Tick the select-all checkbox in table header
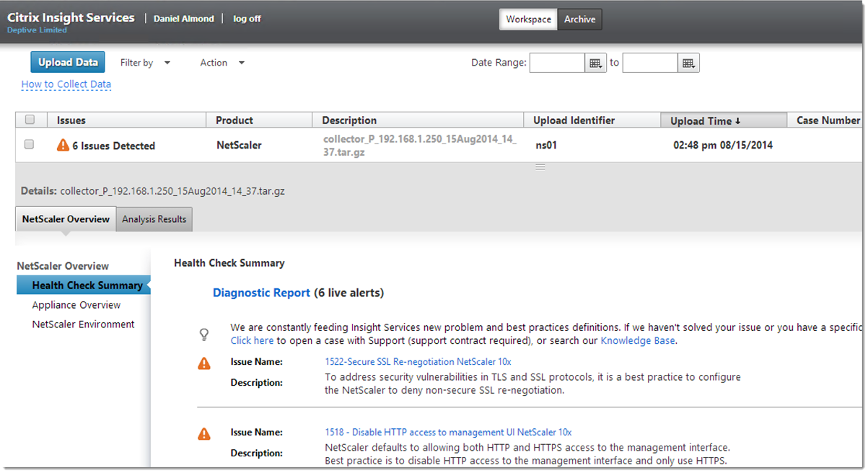Viewport: 868px width, 473px height. click(x=30, y=120)
